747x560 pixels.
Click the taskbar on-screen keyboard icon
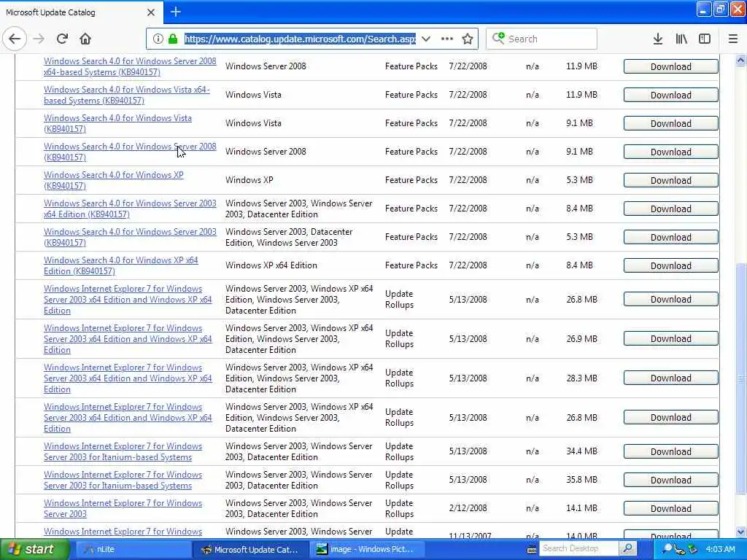pos(532,550)
